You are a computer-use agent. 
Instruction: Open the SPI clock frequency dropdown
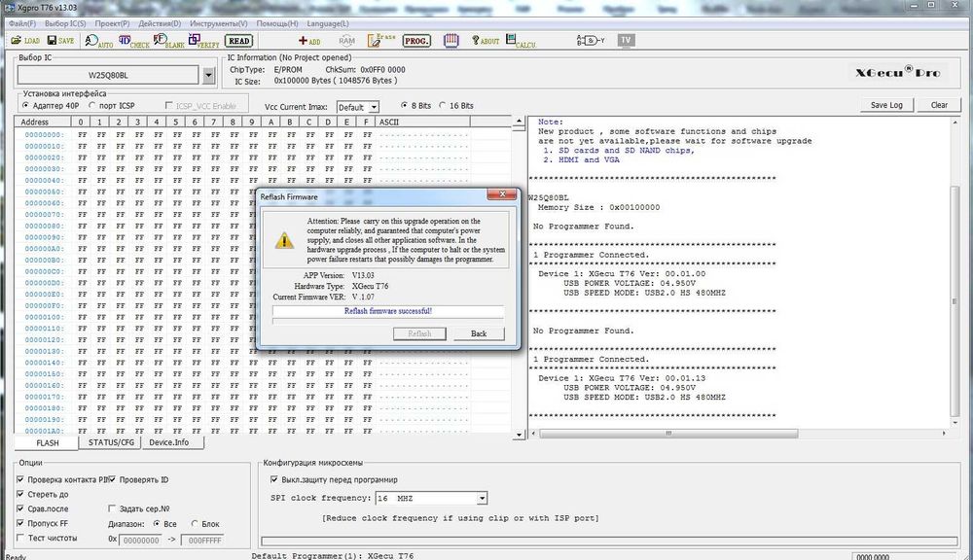click(482, 498)
